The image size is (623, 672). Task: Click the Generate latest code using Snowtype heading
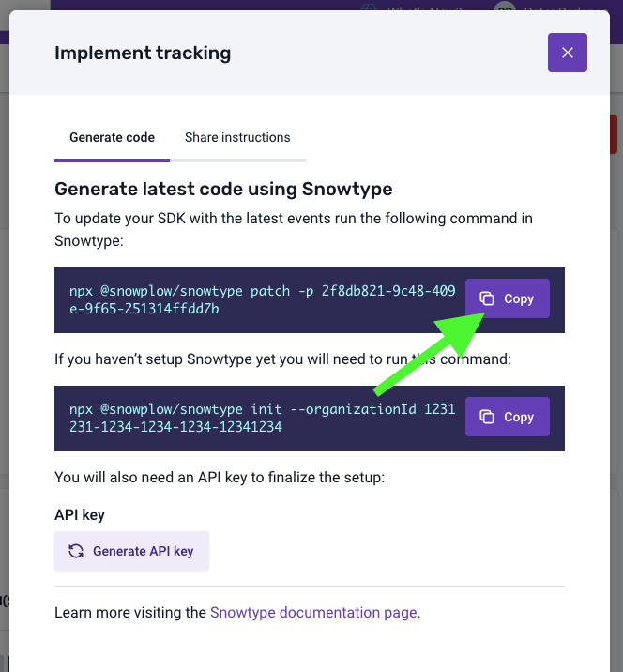(223, 189)
